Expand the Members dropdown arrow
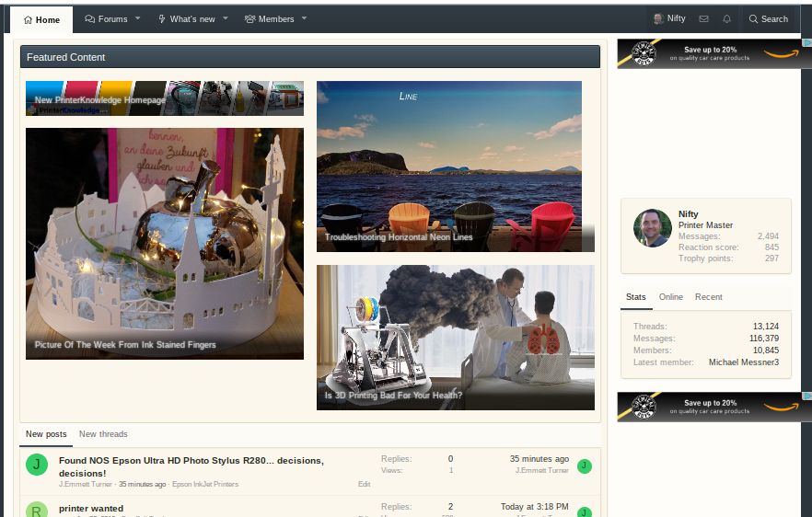 pyautogui.click(x=305, y=18)
